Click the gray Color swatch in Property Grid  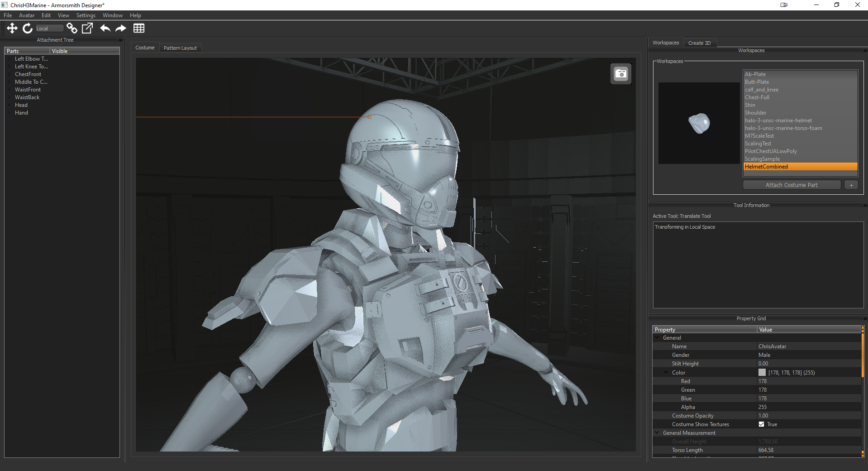pos(762,373)
